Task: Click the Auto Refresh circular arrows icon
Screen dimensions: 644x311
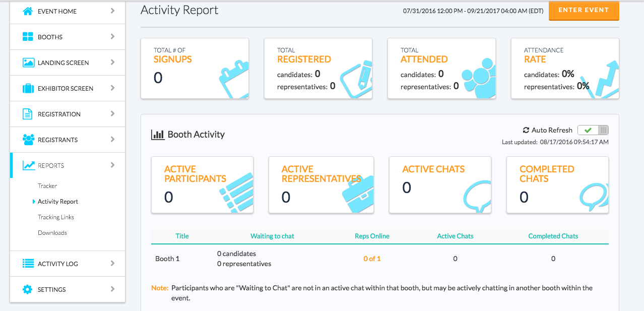Action: tap(526, 130)
